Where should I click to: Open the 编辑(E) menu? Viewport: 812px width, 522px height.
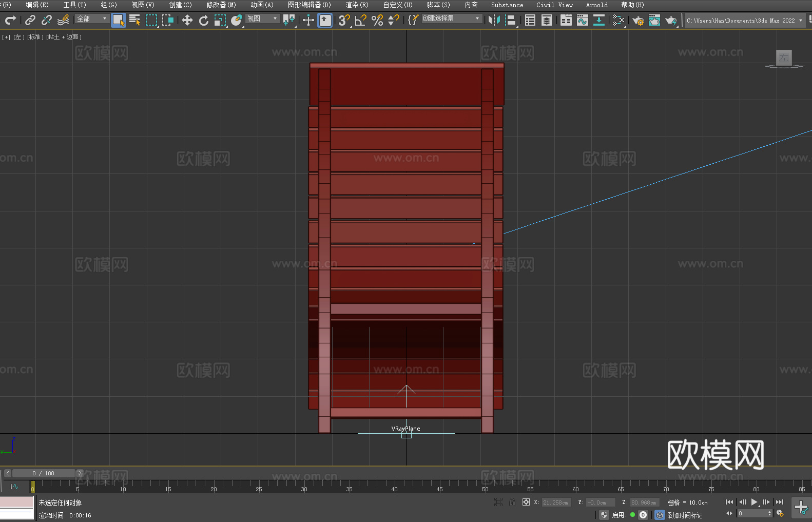click(37, 5)
